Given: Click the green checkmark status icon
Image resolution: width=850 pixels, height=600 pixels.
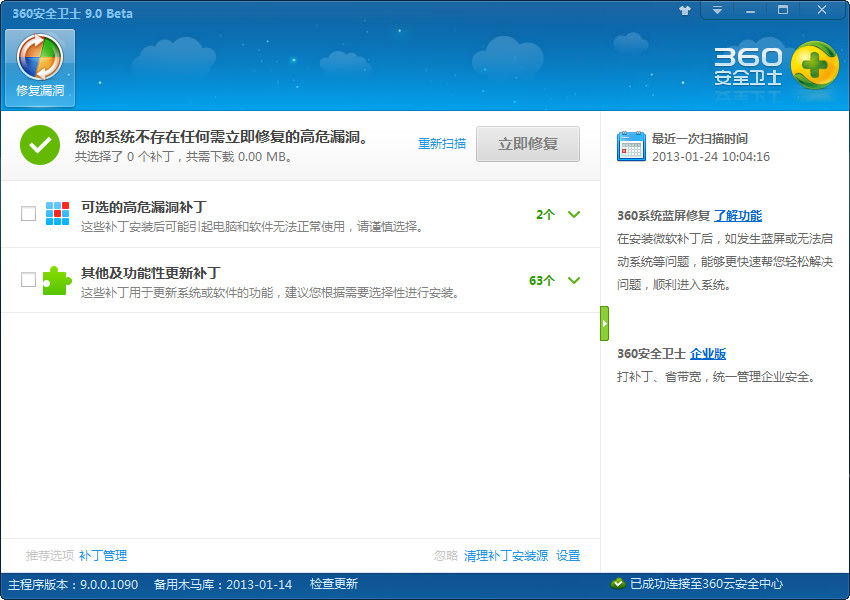Looking at the screenshot, I should (40, 145).
